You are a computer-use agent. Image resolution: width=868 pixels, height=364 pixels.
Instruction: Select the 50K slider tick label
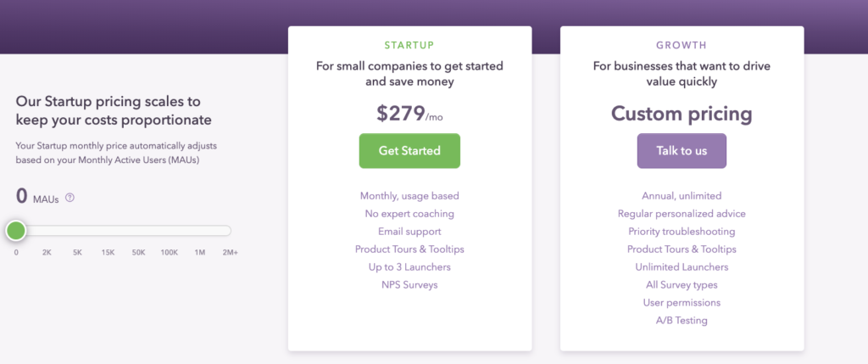click(x=138, y=252)
